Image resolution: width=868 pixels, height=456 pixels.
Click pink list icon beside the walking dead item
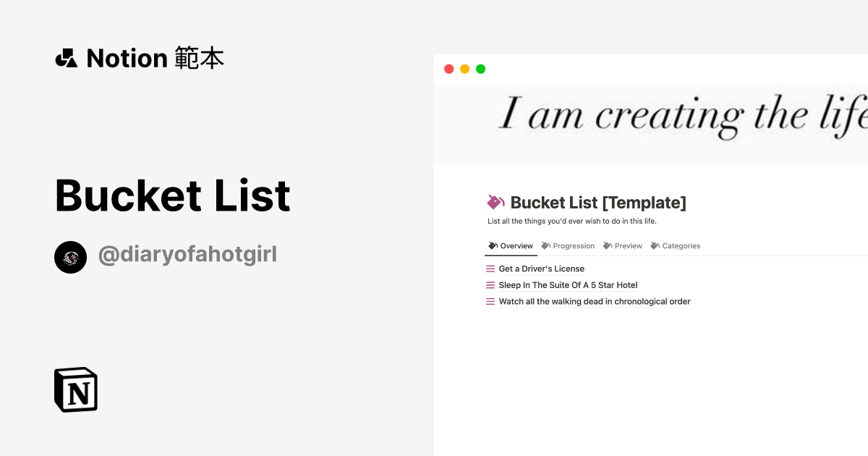[490, 301]
